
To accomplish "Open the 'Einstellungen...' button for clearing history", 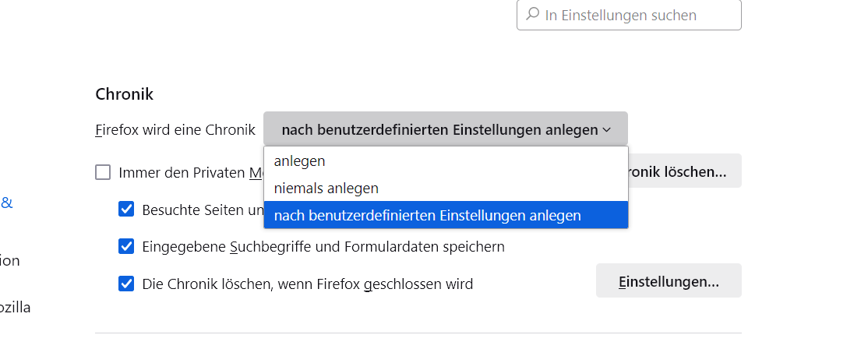I will point(669,281).
